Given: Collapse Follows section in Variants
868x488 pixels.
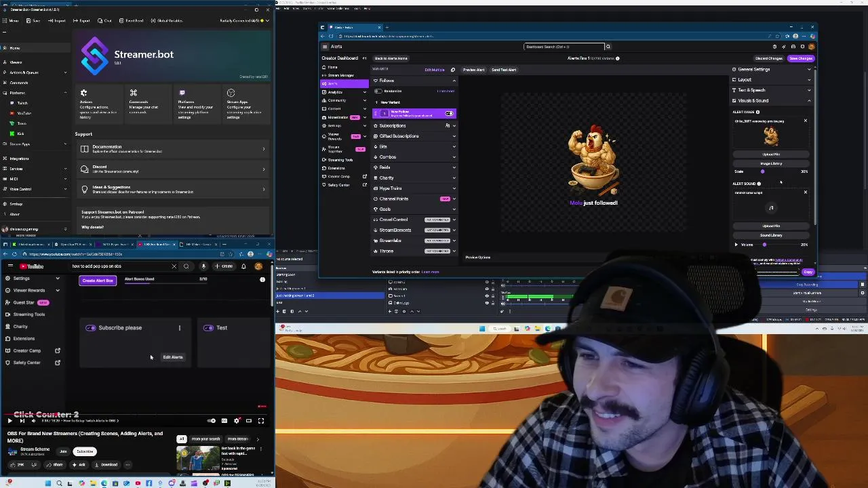Looking at the screenshot, I should click(x=454, y=81).
